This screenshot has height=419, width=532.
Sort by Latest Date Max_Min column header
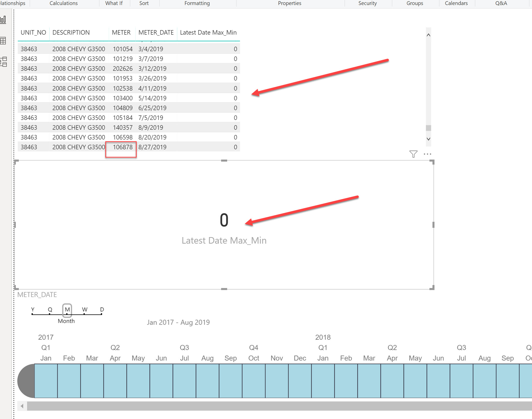point(208,33)
